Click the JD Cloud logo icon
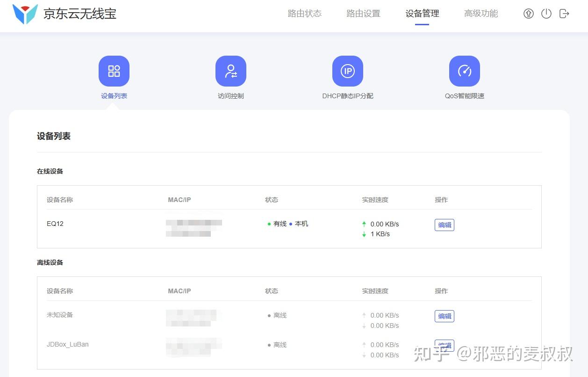 coord(25,14)
